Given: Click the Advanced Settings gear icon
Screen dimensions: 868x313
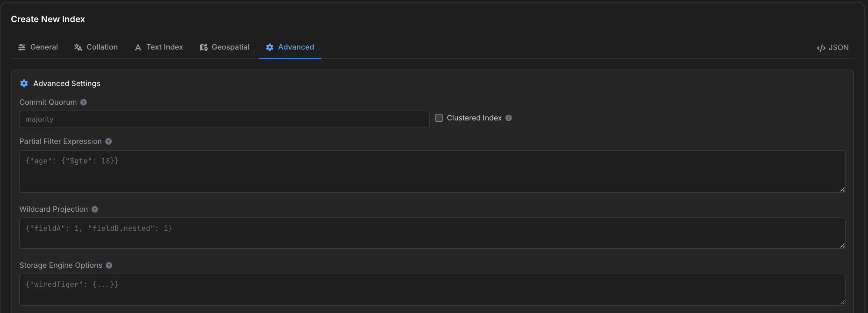Looking at the screenshot, I should [x=24, y=83].
